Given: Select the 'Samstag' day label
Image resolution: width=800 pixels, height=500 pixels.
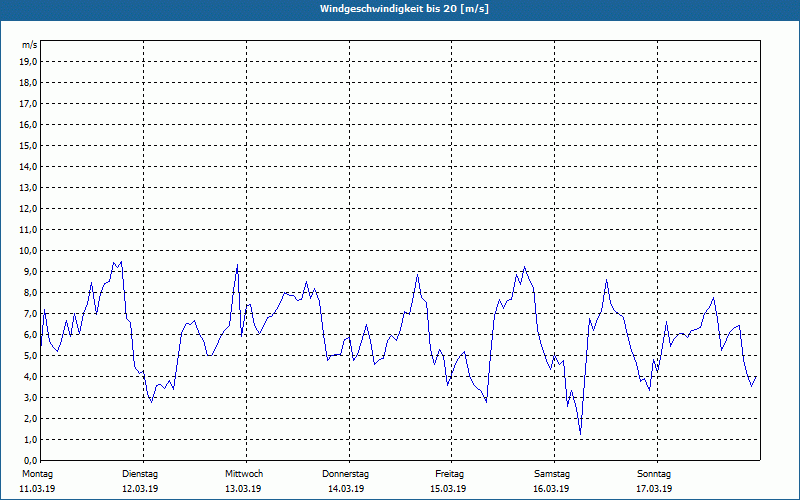Looking at the screenshot, I should coord(552,474).
